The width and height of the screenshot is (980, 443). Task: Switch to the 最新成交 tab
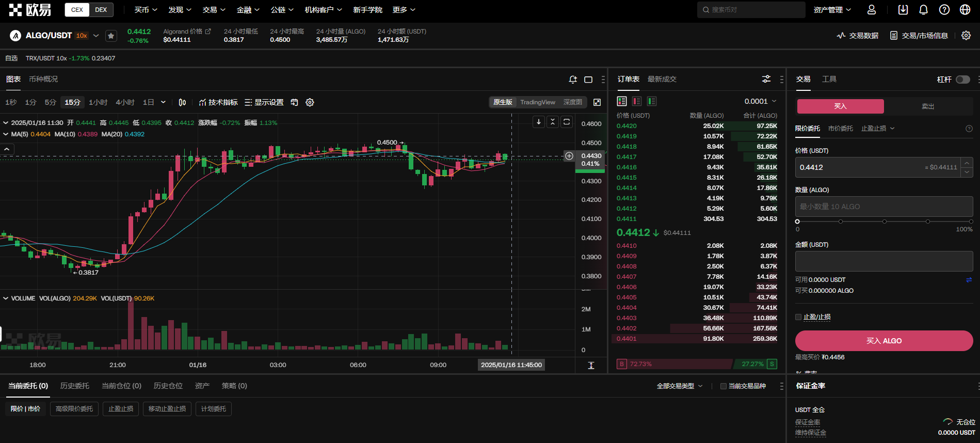coord(662,79)
